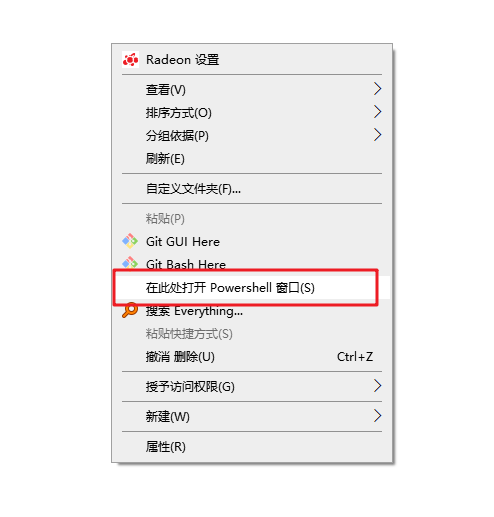Click the red Radeon settings icon
494x517 pixels.
[x=130, y=60]
